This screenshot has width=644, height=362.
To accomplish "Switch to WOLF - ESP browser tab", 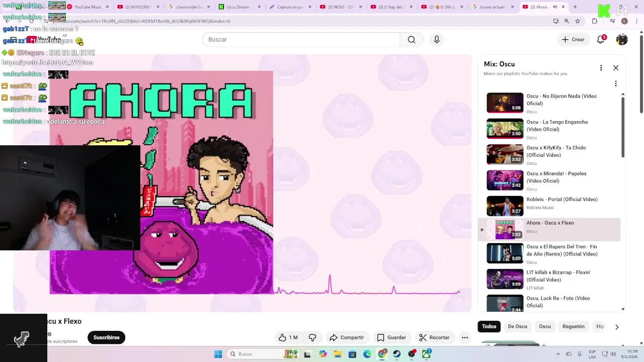I will tap(341, 7).
